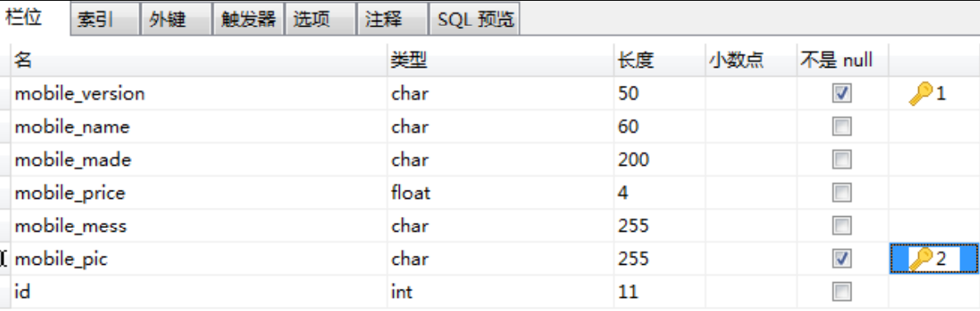Click decimal cell in mobile_price row
Viewport: 980px width, 311px height.
(750, 193)
